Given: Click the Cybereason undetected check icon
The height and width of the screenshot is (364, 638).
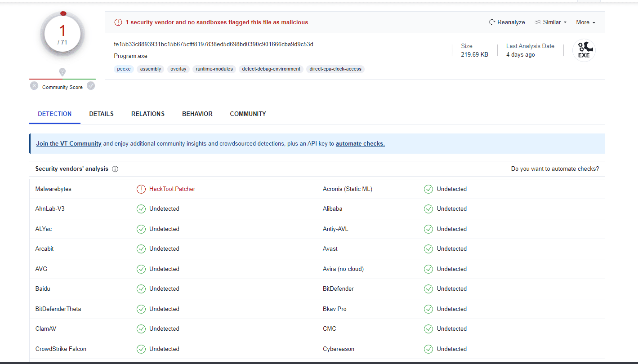Looking at the screenshot, I should [428, 349].
